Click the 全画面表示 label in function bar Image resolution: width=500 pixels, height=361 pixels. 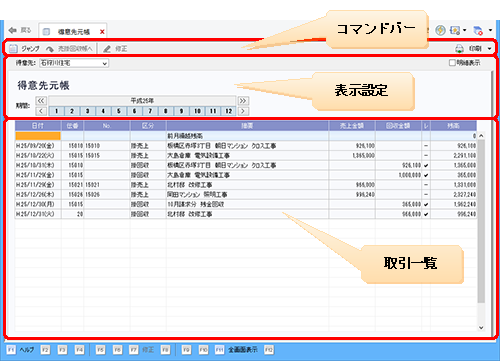click(243, 350)
